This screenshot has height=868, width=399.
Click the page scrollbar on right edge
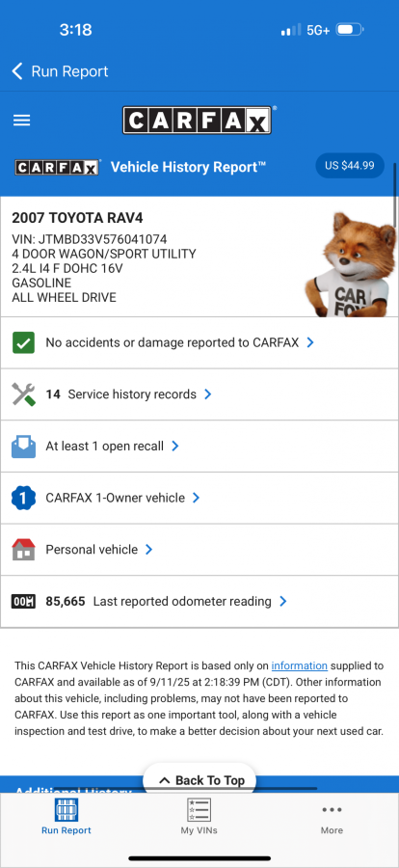[x=395, y=188]
